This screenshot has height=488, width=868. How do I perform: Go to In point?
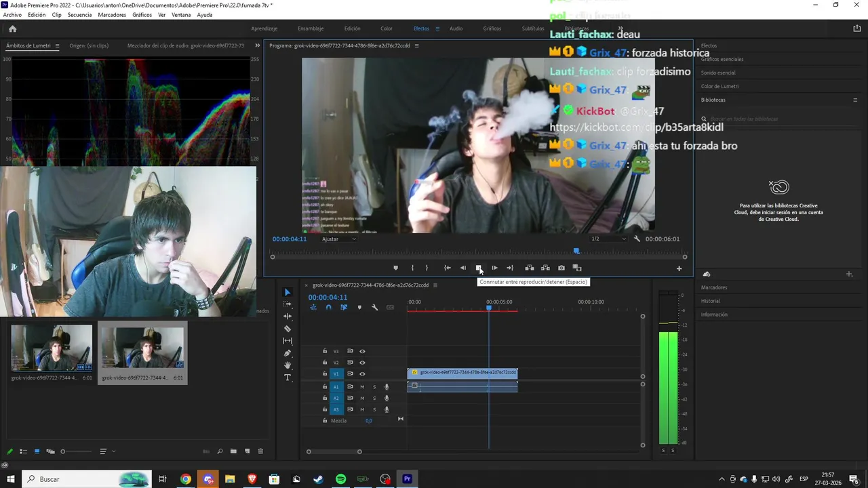pyautogui.click(x=448, y=268)
